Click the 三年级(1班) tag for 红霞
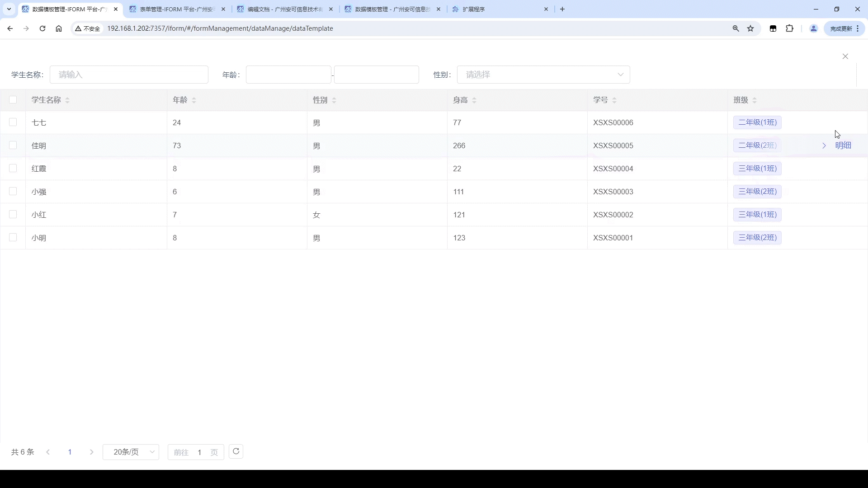Viewport: 868px width, 488px height. point(757,169)
